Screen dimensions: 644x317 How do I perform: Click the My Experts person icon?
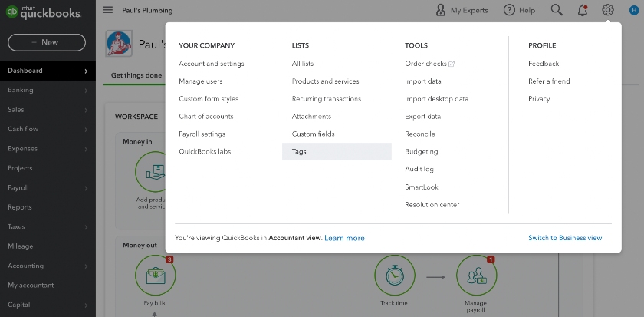click(x=440, y=10)
